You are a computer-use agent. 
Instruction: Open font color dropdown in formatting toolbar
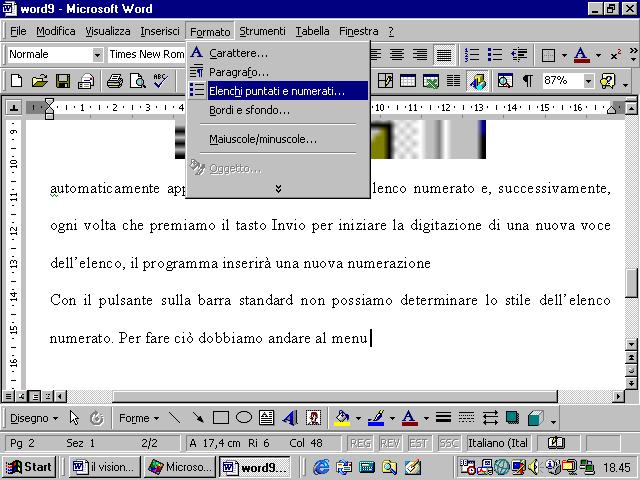(598, 55)
